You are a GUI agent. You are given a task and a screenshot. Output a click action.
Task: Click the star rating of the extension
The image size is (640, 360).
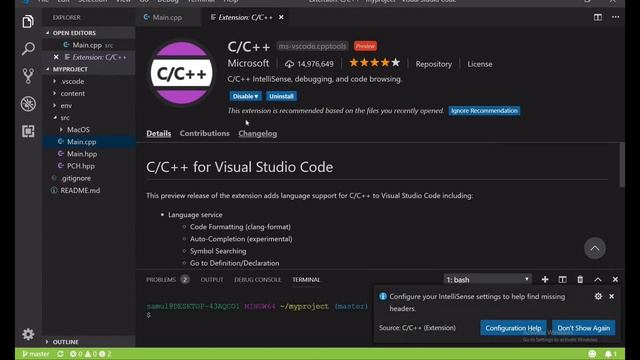[x=374, y=63]
